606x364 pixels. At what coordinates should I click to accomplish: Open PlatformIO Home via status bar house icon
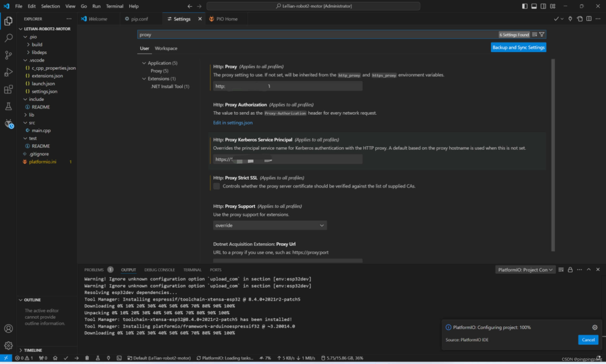(x=55, y=358)
